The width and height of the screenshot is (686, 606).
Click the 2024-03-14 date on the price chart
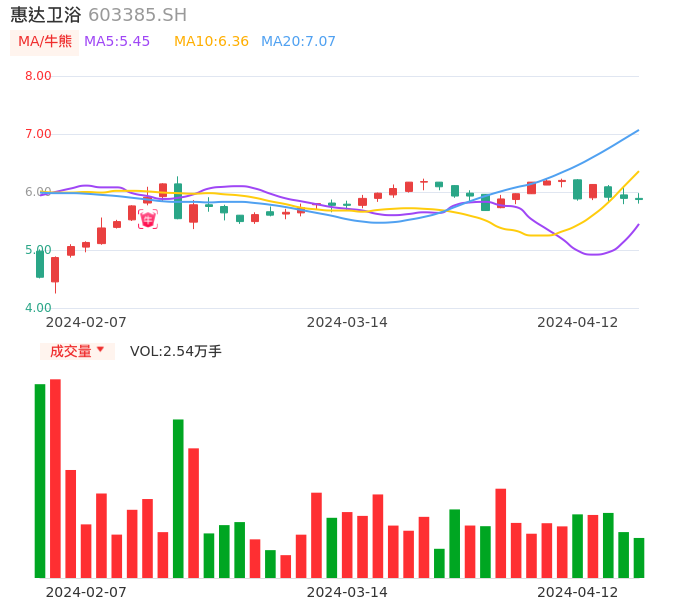click(347, 322)
